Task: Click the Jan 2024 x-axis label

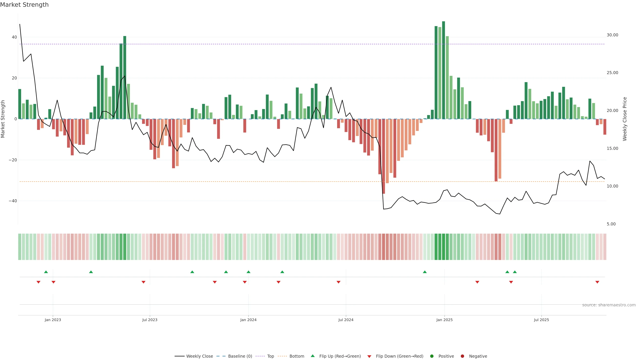Action: 248,320
